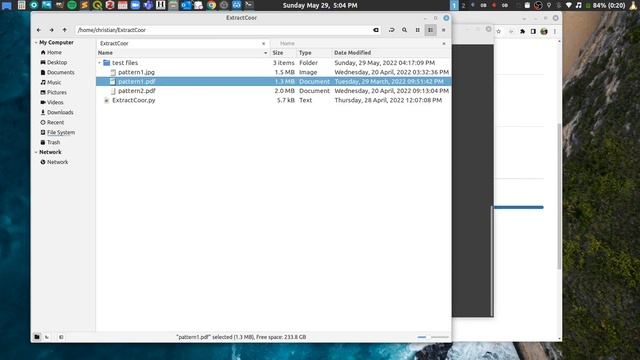Image resolution: width=640 pixels, height=360 pixels.
Task: Open the browser profile avatar
Action: pyautogui.click(x=544, y=31)
